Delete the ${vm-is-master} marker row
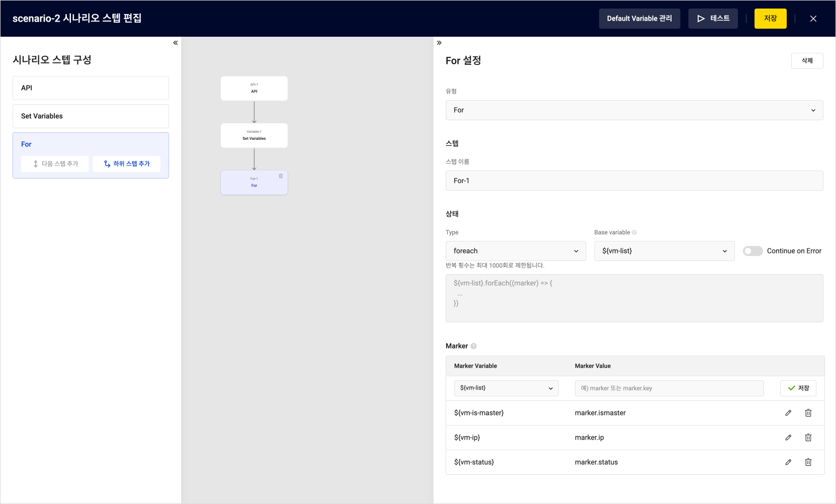Image resolution: width=836 pixels, height=504 pixels. click(x=808, y=413)
